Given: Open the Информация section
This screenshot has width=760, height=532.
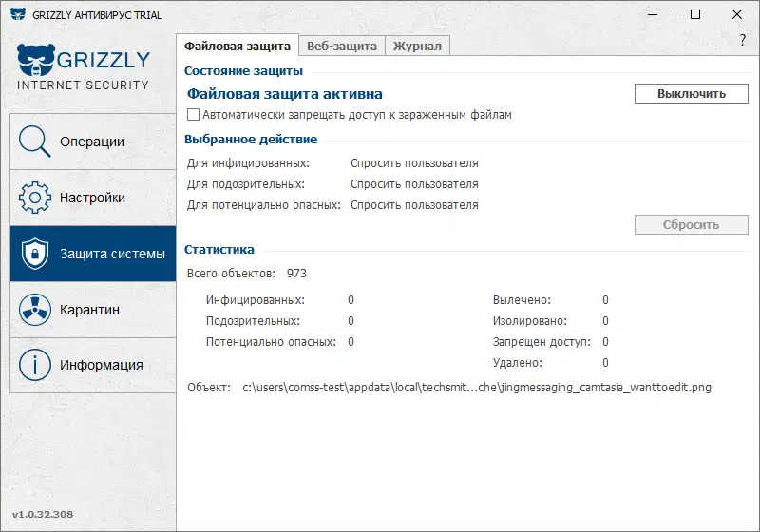Looking at the screenshot, I should pos(92,365).
